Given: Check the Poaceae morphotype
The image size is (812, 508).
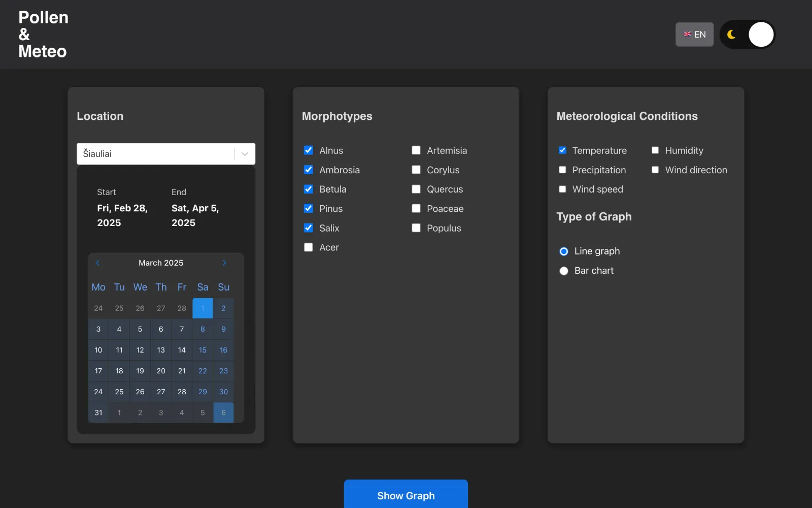Looking at the screenshot, I should (x=416, y=208).
